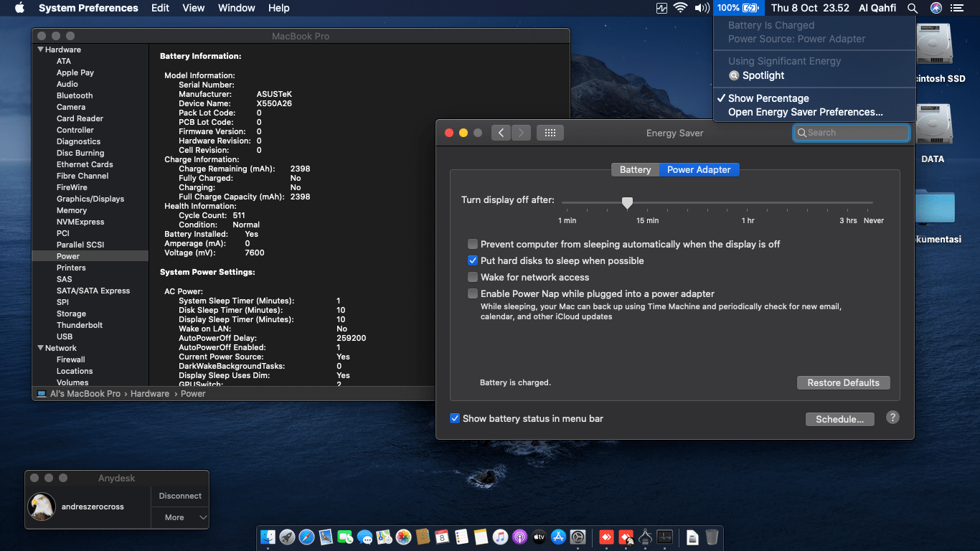The height and width of the screenshot is (551, 980).
Task: Open Notes from the Dock
Action: pos(481,537)
